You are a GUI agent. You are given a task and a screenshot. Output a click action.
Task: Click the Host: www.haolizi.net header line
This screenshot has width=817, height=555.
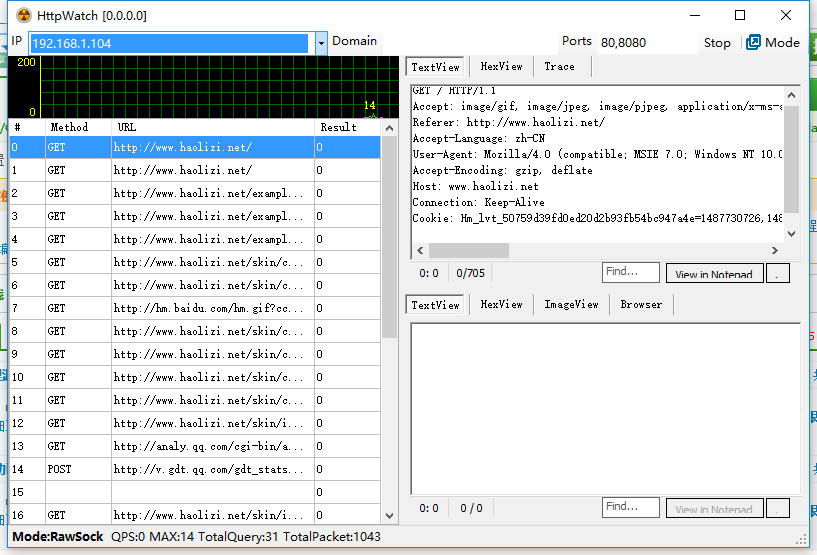[475, 186]
